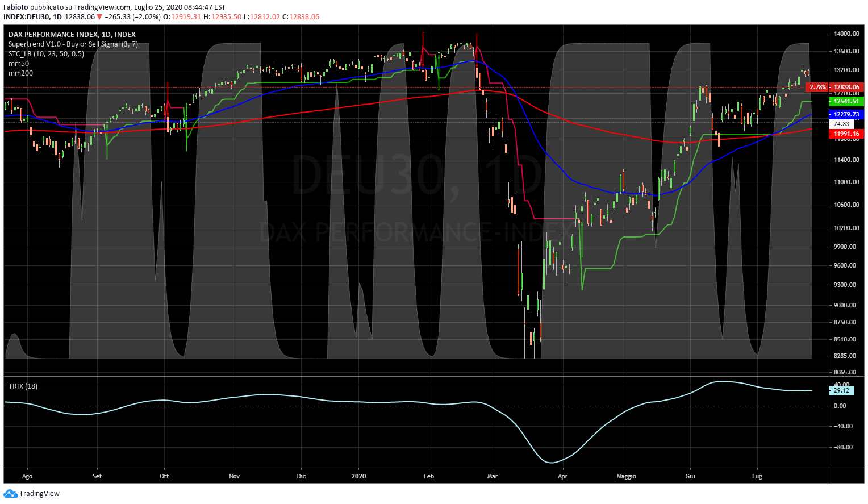The width and height of the screenshot is (868, 504).
Task: Click the Lug month label on time axis
Action: (757, 477)
